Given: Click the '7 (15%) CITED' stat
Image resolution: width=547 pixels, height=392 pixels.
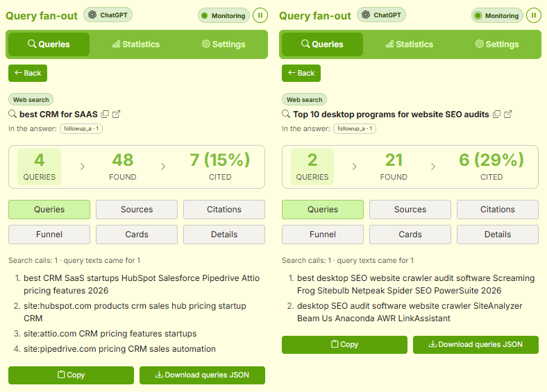Looking at the screenshot, I should [220, 167].
